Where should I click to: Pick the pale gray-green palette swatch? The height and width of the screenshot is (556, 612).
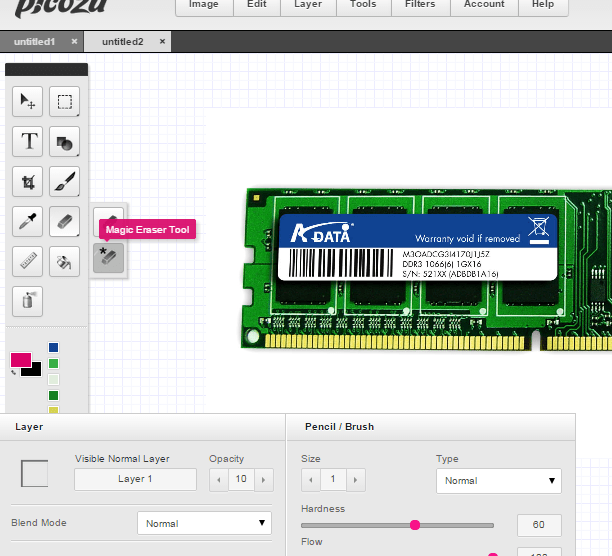pos(53,379)
